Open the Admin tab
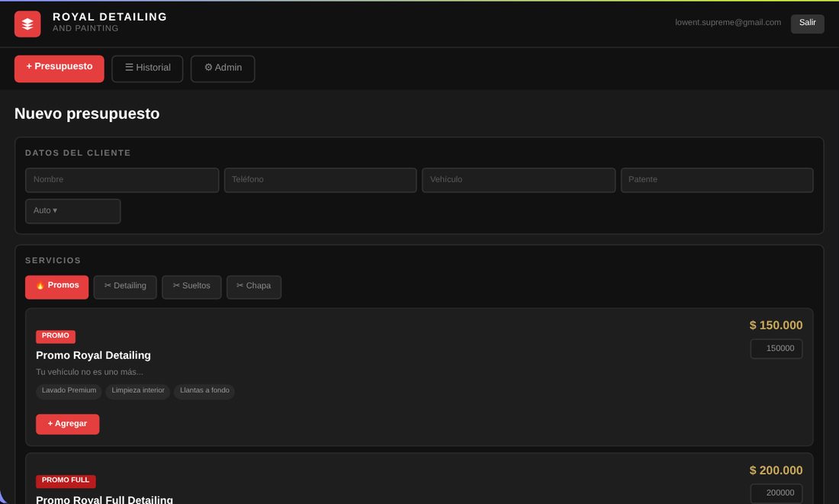The image size is (839, 504). coord(223,69)
